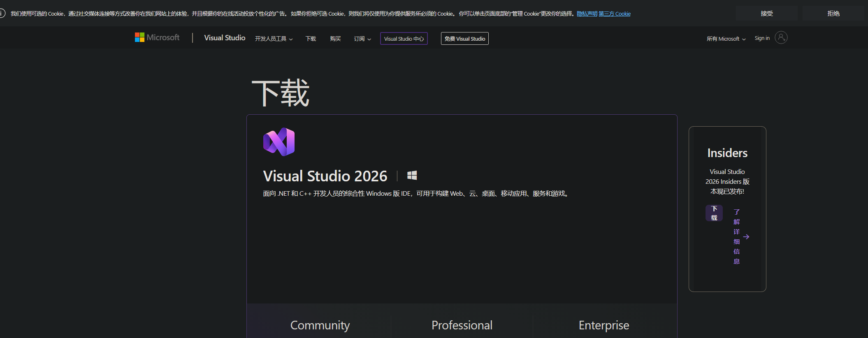The image size is (868, 338).
Task: Expand the 订阅 dropdown menu
Action: click(x=362, y=39)
